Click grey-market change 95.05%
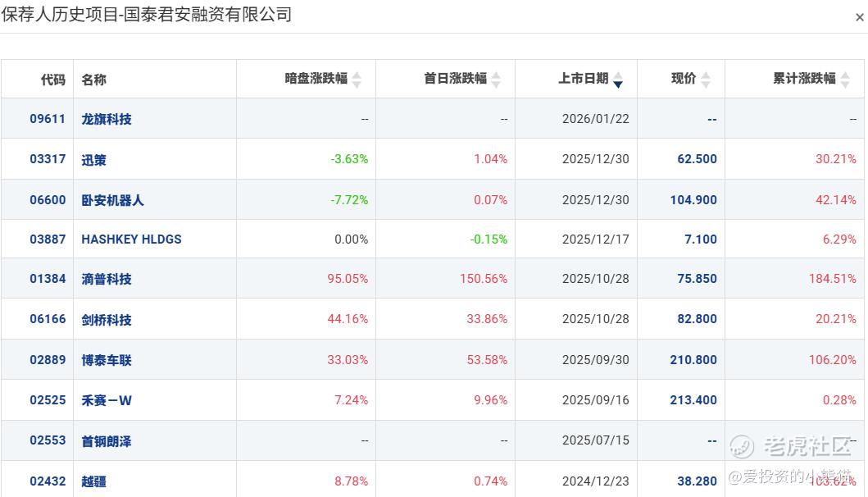The image size is (868, 497). [x=348, y=279]
